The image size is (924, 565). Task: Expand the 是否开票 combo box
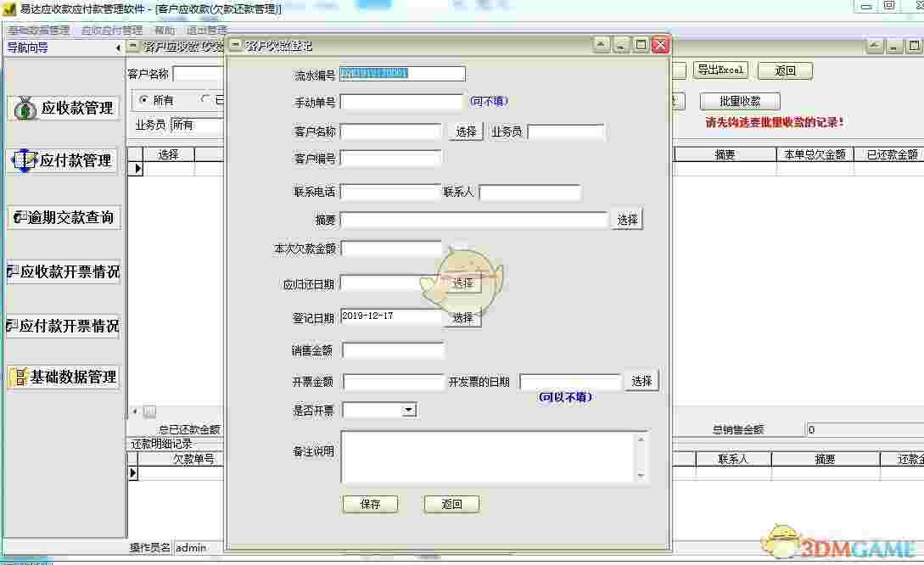point(408,410)
